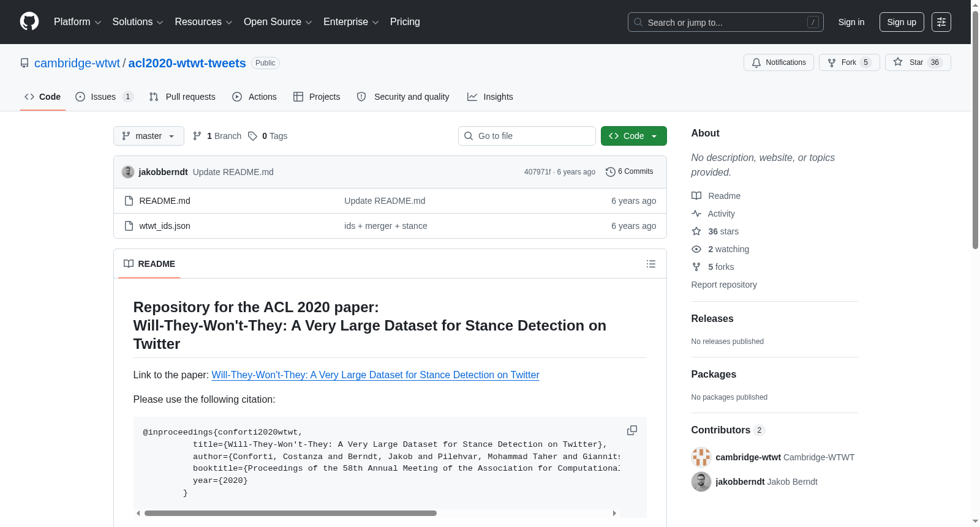The width and height of the screenshot is (980, 527).
Task: Click the pulse icon beside Activity
Action: [696, 214]
